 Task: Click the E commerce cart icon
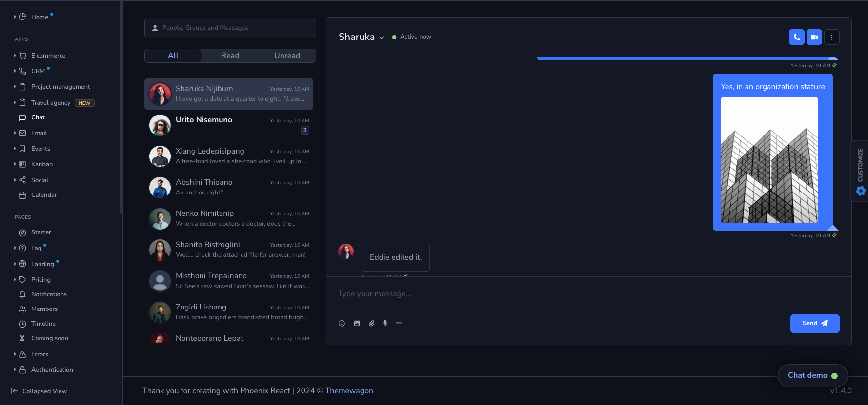pyautogui.click(x=22, y=56)
